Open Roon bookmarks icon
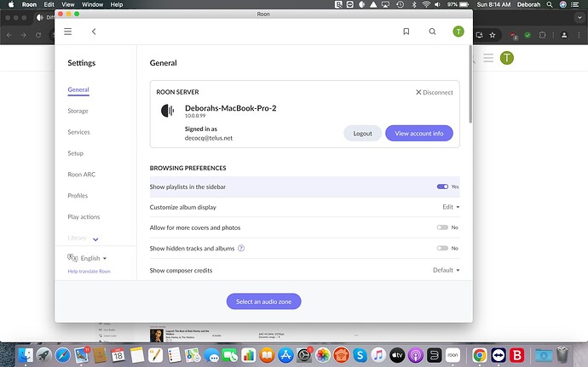This screenshot has height=367, width=588. [406, 32]
